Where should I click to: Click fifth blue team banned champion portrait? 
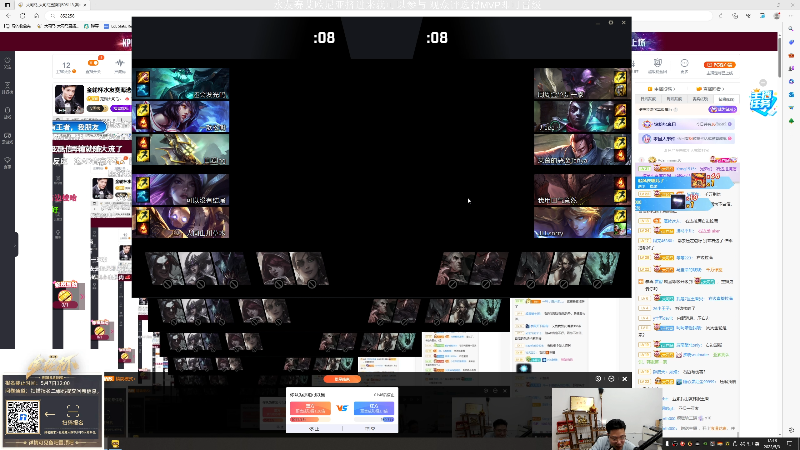point(309,269)
